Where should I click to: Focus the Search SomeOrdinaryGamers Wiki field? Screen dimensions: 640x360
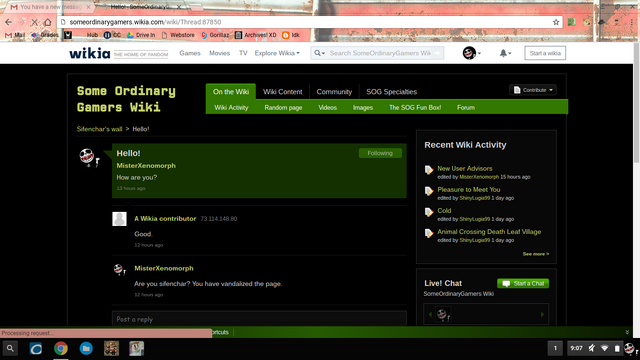point(380,53)
